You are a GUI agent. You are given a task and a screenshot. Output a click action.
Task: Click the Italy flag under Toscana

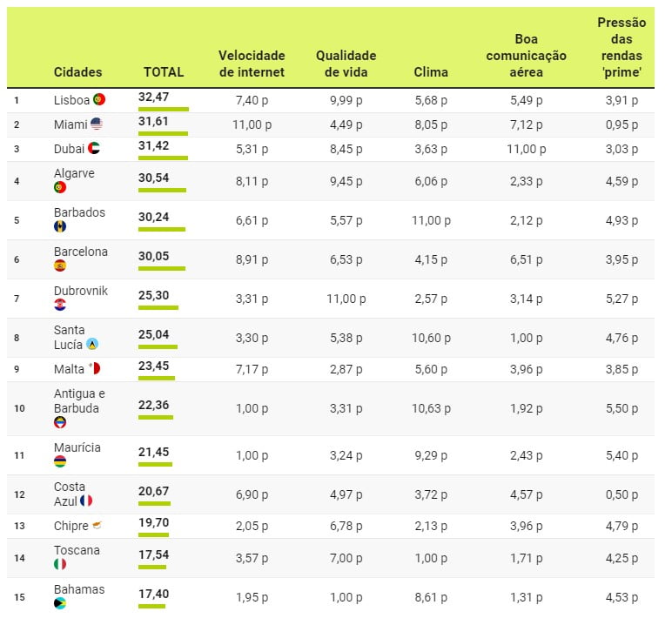[60, 564]
